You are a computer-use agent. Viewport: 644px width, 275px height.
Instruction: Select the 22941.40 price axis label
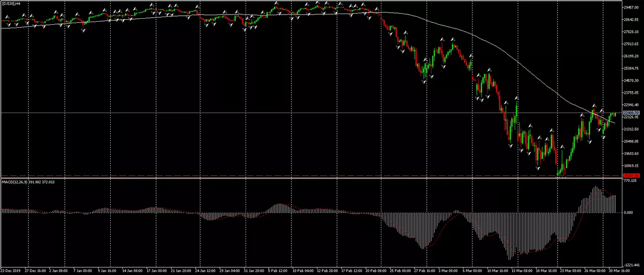click(631, 105)
